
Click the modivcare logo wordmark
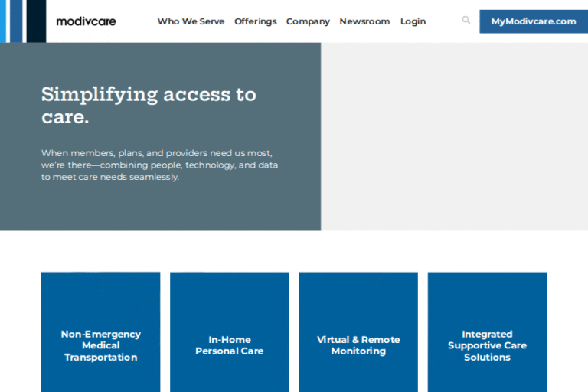[86, 21]
